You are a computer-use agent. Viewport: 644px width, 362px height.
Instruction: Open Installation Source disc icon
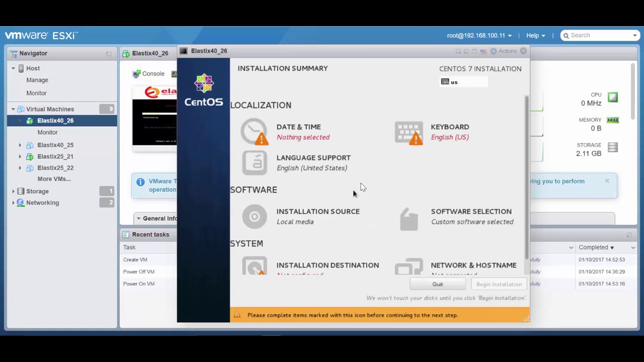(255, 216)
